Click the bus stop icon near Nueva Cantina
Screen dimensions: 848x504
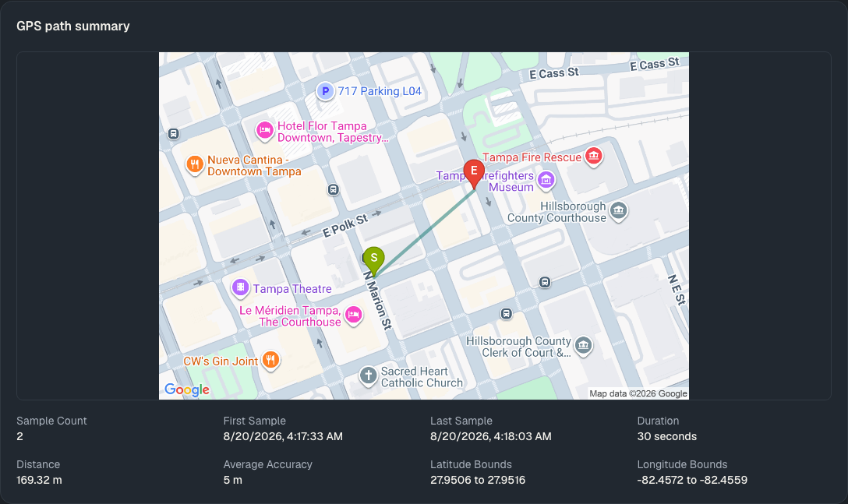click(x=174, y=133)
